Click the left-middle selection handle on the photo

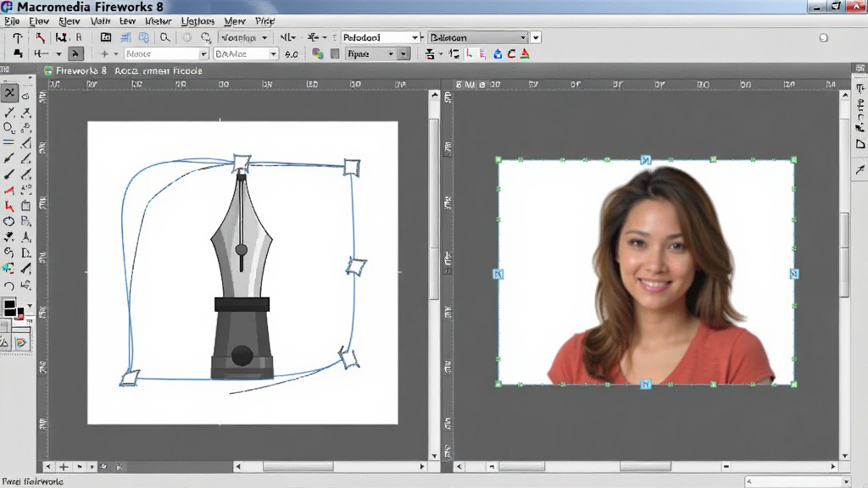click(498, 274)
